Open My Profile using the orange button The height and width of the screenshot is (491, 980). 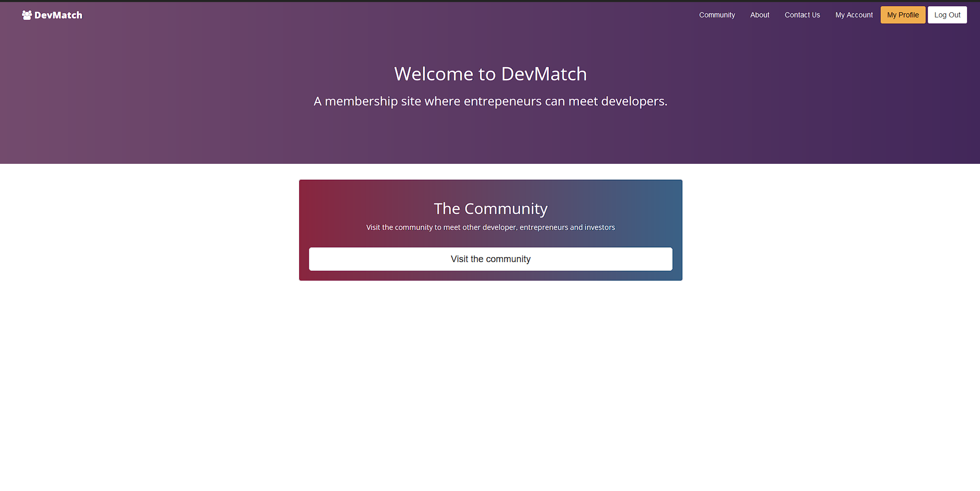click(902, 15)
